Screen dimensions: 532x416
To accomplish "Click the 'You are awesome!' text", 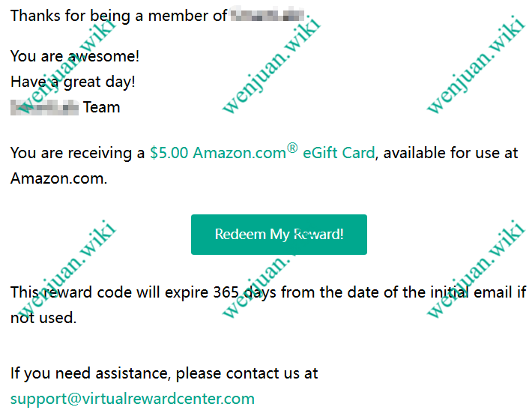I will pyautogui.click(x=75, y=56).
